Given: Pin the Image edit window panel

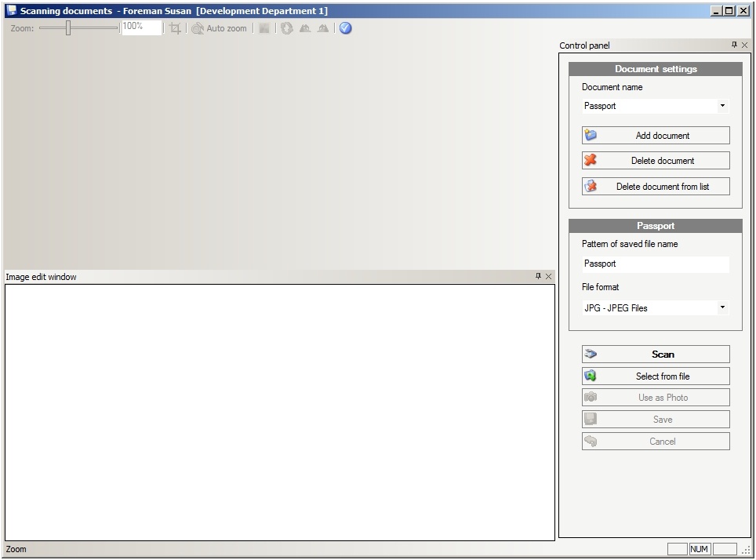Looking at the screenshot, I should [538, 276].
